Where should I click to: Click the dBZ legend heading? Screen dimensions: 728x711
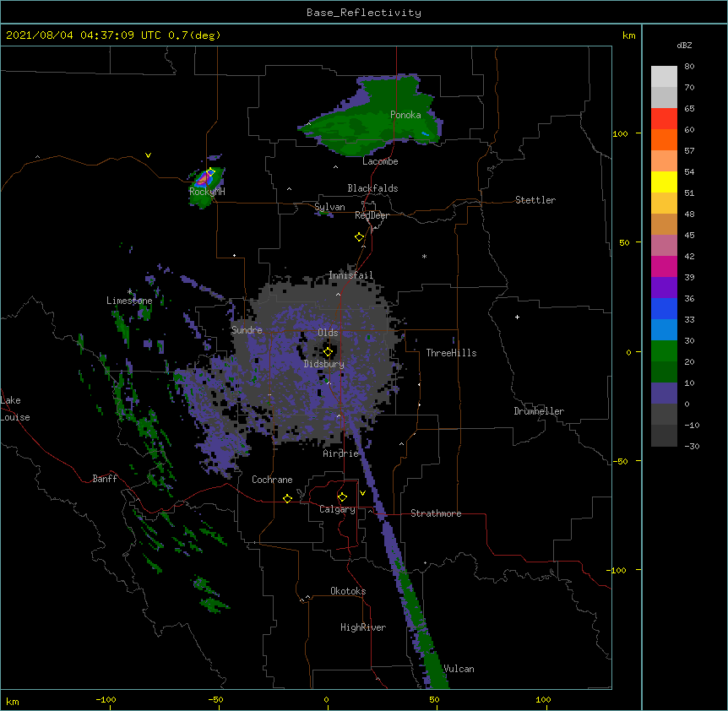tap(684, 45)
